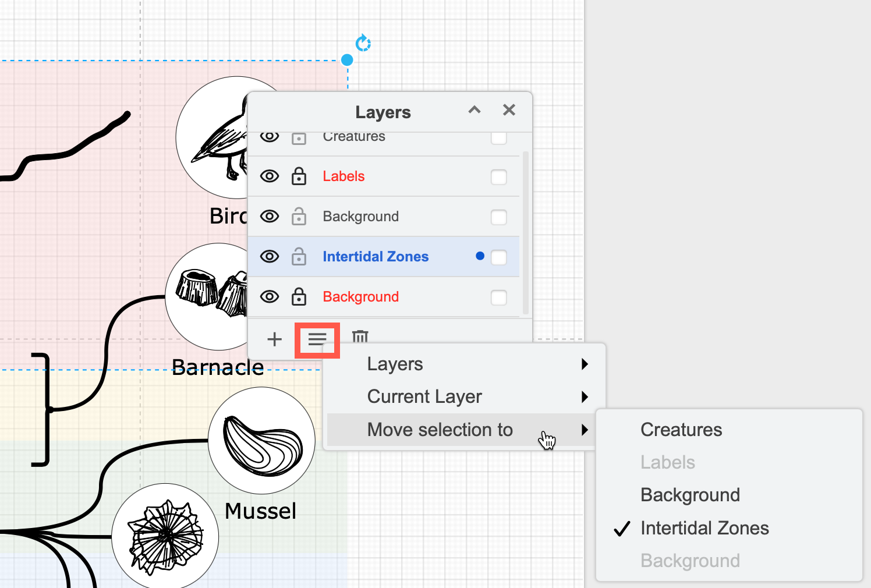Collapse the Layers panel with the chevron
The height and width of the screenshot is (588, 871).
[x=474, y=110]
